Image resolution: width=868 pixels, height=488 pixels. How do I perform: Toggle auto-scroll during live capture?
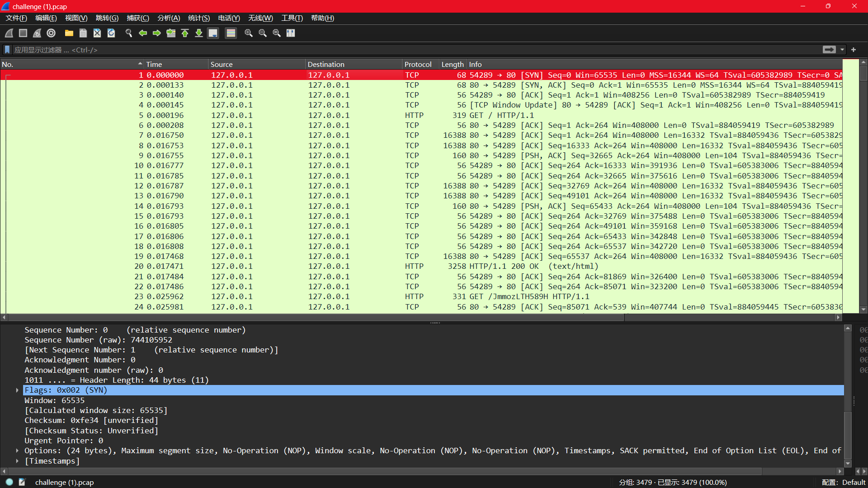(x=213, y=33)
